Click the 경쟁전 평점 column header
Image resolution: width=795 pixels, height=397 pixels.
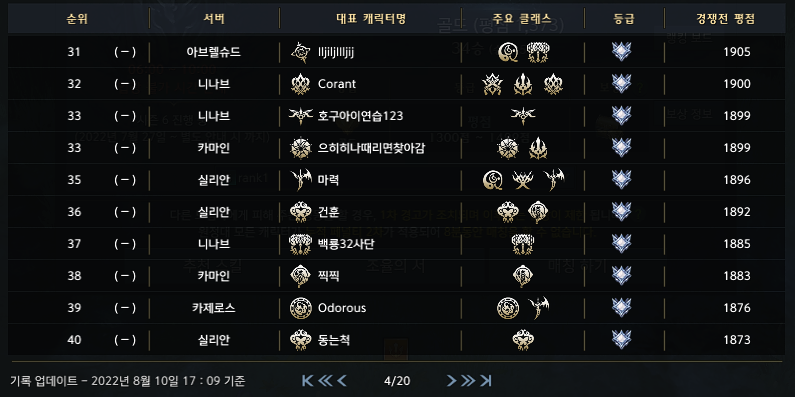coord(726,19)
